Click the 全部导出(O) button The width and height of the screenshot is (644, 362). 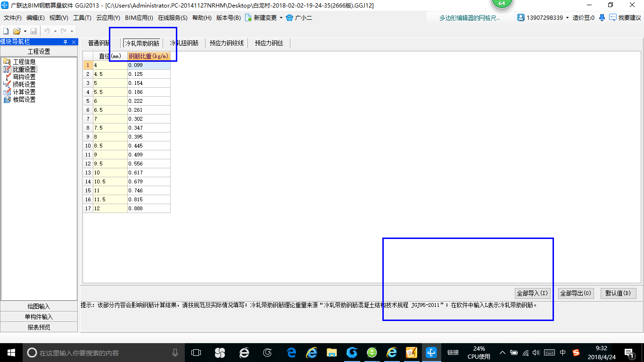[576, 293]
